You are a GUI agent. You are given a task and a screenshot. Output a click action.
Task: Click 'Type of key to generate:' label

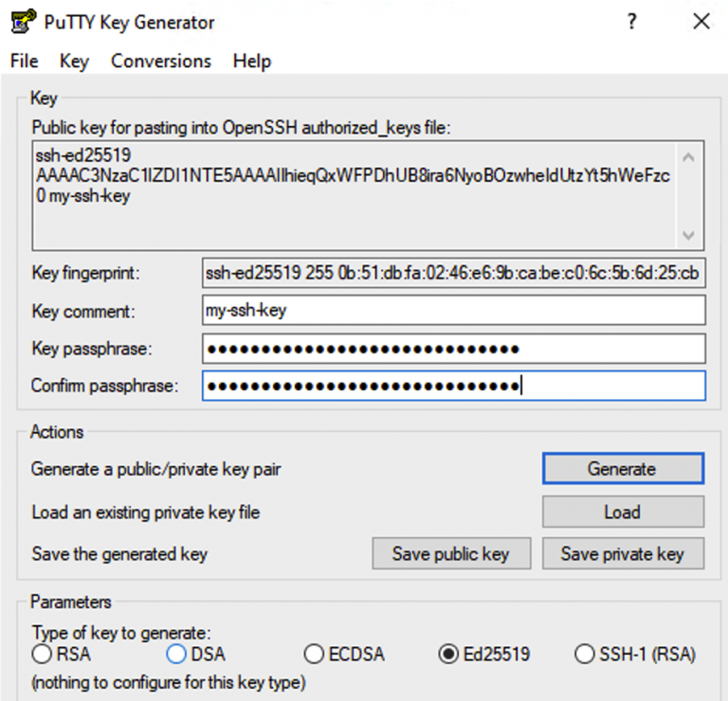(121, 633)
